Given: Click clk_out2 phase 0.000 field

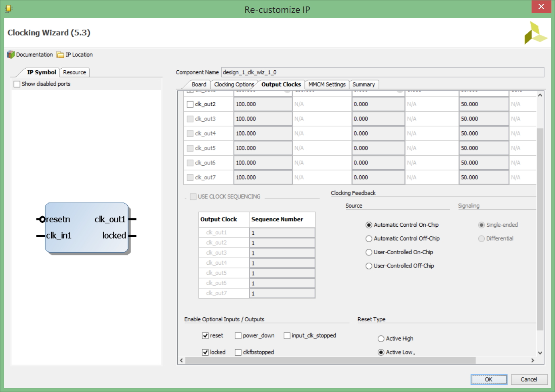Looking at the screenshot, I should [x=378, y=104].
